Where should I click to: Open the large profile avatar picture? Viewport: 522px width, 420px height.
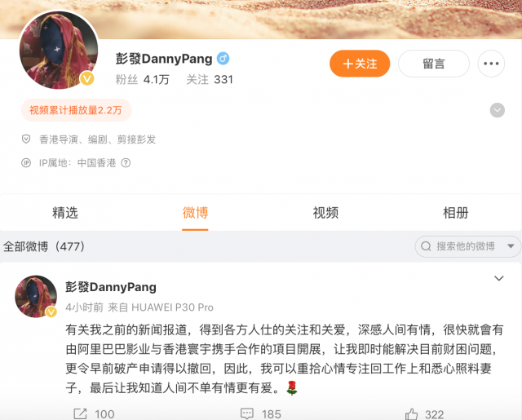tap(59, 51)
